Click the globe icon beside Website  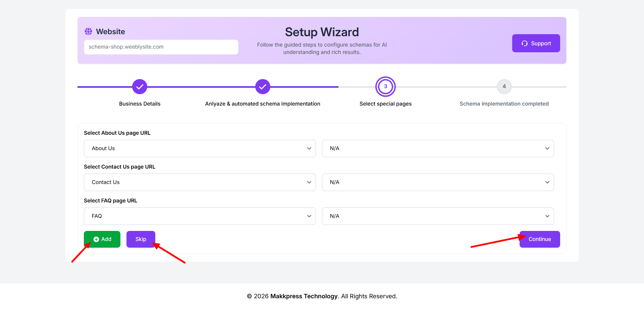tap(88, 32)
